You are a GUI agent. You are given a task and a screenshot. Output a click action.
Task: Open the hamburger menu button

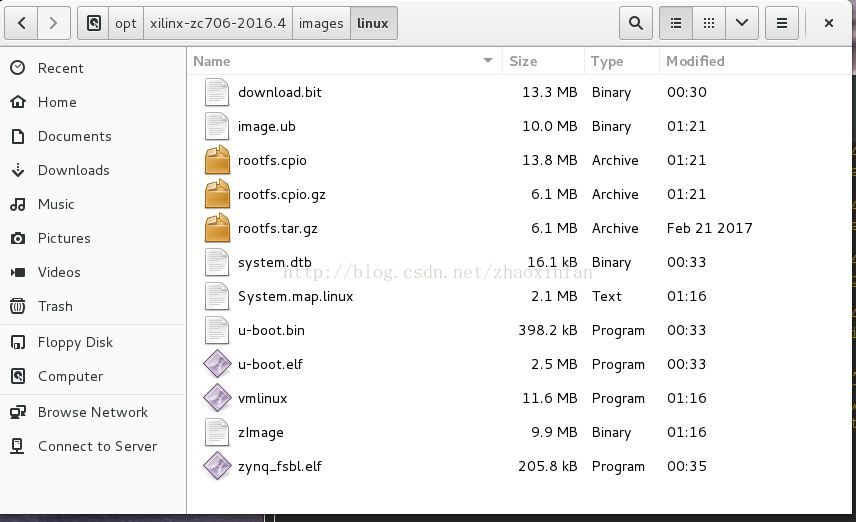[782, 23]
